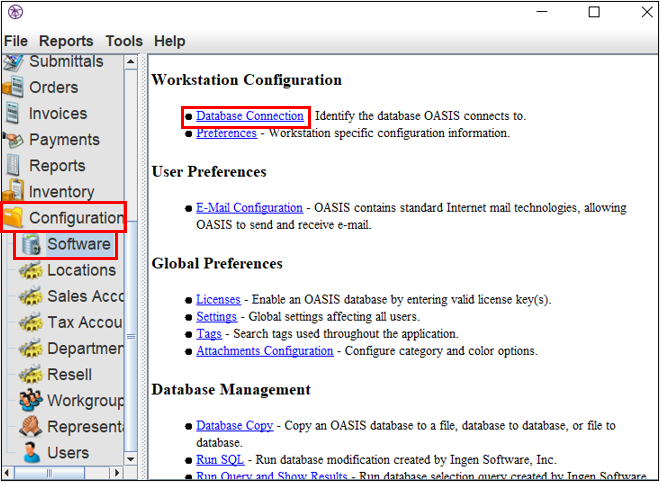Click the Reports sheet icon
662x484 pixels.
pyautogui.click(x=13, y=166)
